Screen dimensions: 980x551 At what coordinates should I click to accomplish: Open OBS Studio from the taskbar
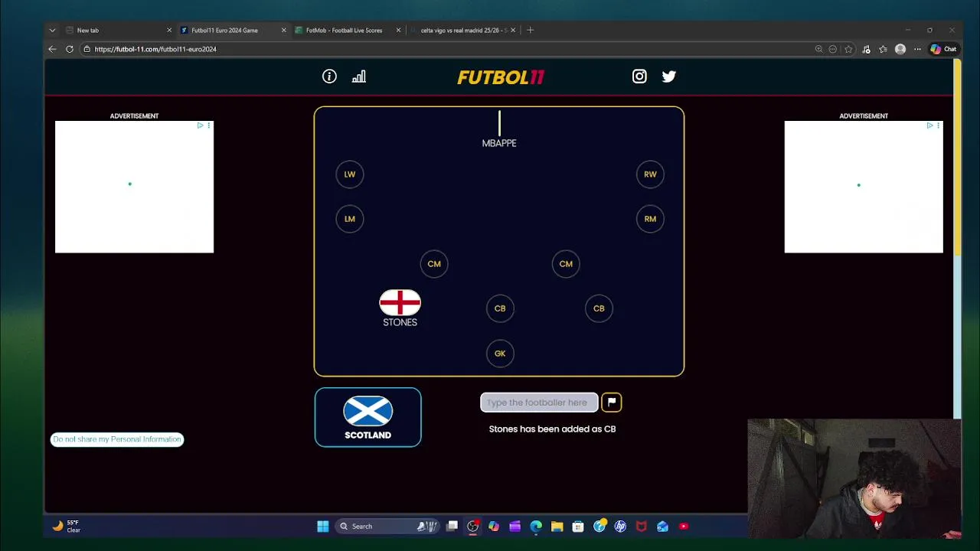473,527
